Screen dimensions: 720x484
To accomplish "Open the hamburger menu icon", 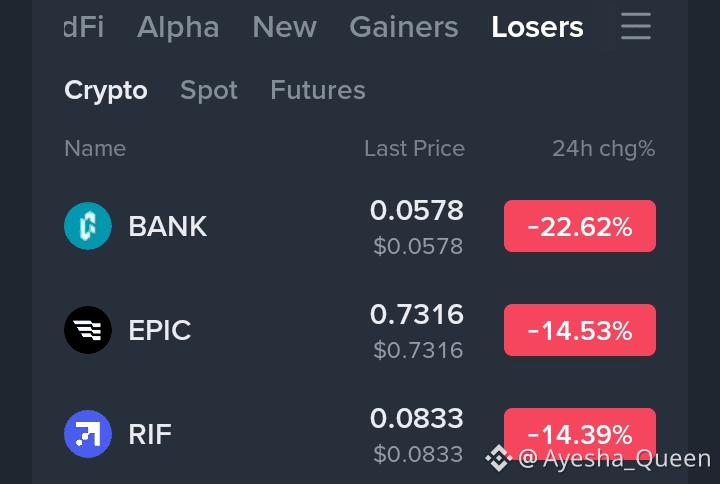I will (x=636, y=26).
